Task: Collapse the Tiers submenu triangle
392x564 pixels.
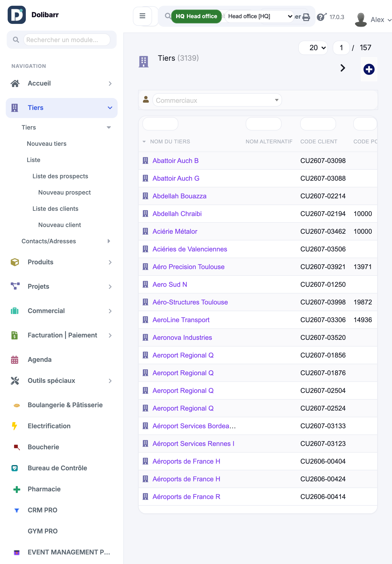Action: click(109, 127)
